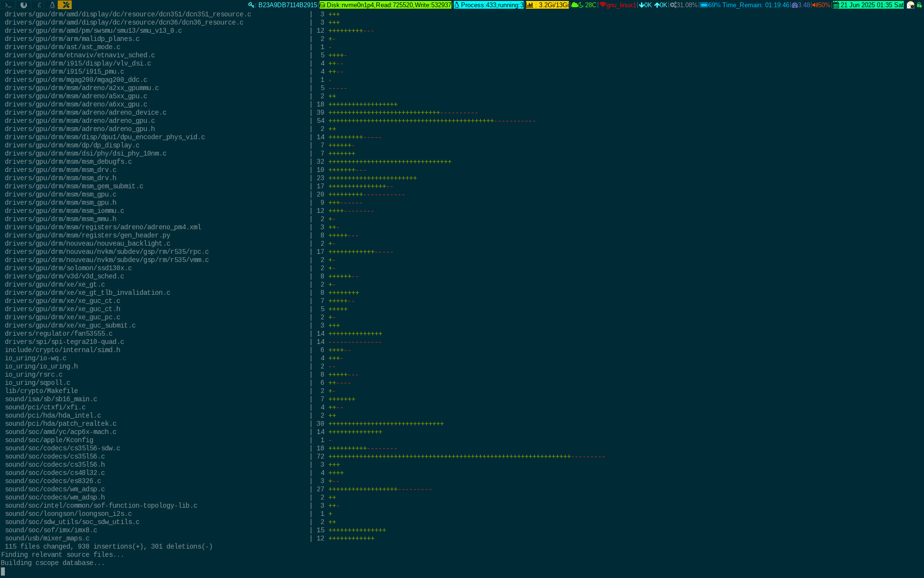Click the load gauge icon
Viewport: 924px width, 578px height.
[795, 5]
